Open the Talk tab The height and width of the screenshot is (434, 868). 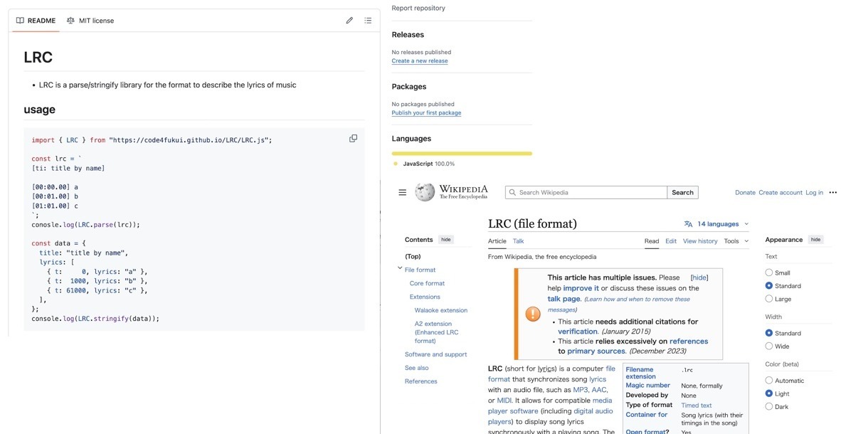[519, 241]
